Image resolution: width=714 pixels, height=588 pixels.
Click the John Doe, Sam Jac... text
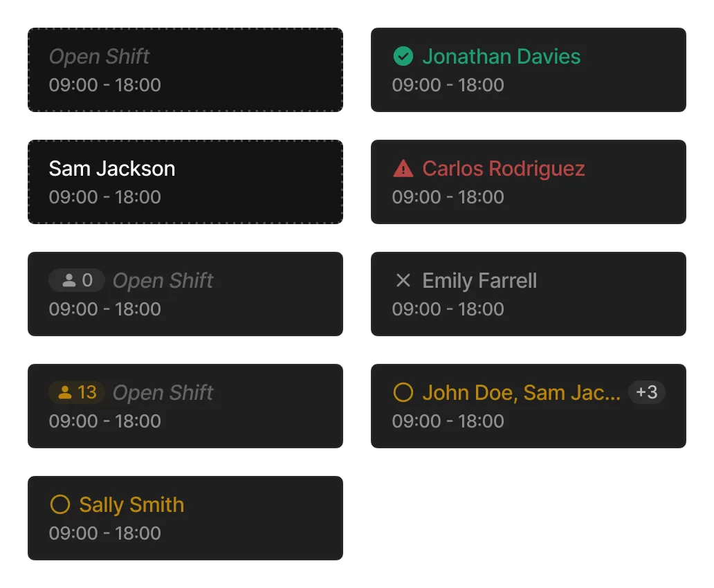pyautogui.click(x=521, y=392)
